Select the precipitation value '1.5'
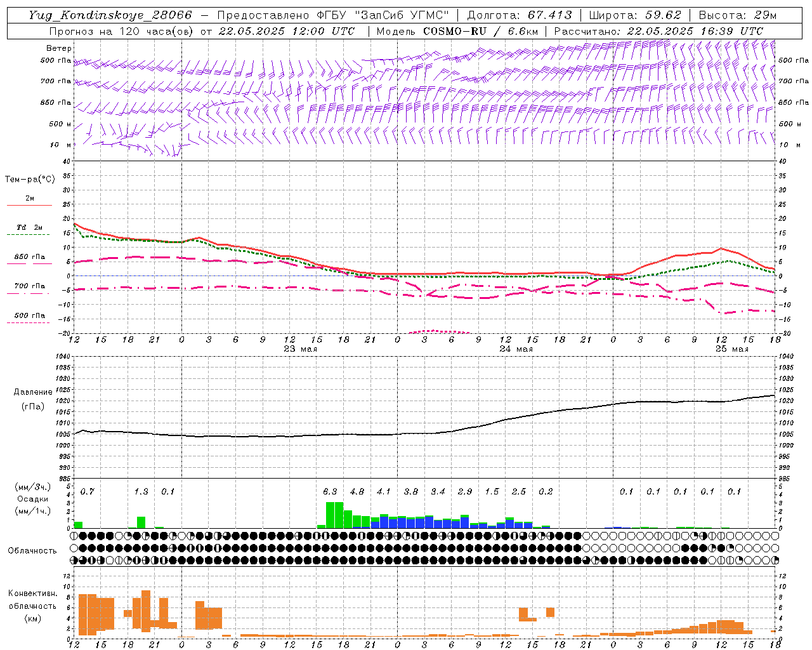 [492, 491]
